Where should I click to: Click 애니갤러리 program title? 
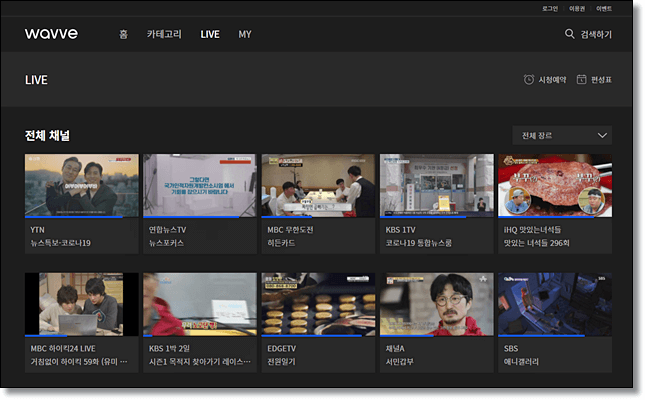[521, 361]
